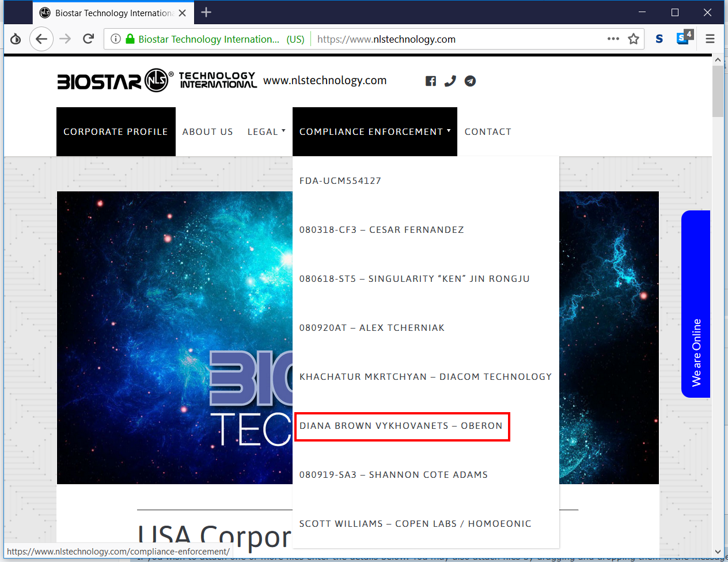Go back using browser back arrow
Image resolution: width=728 pixels, height=562 pixels.
tap(41, 39)
